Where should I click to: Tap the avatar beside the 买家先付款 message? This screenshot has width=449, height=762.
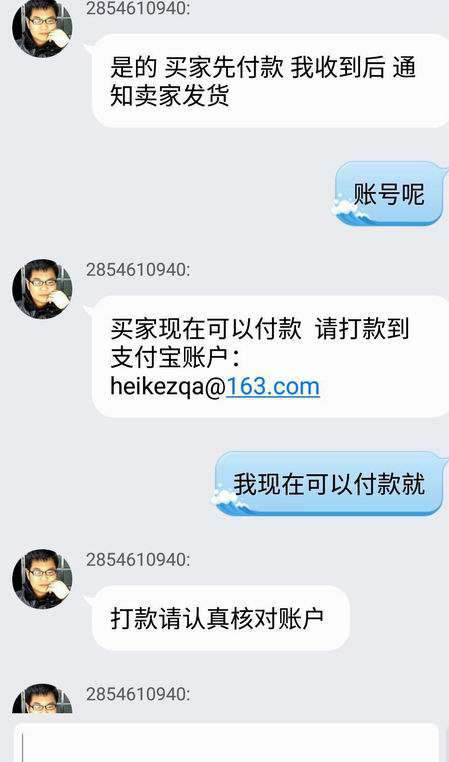tap(42, 28)
